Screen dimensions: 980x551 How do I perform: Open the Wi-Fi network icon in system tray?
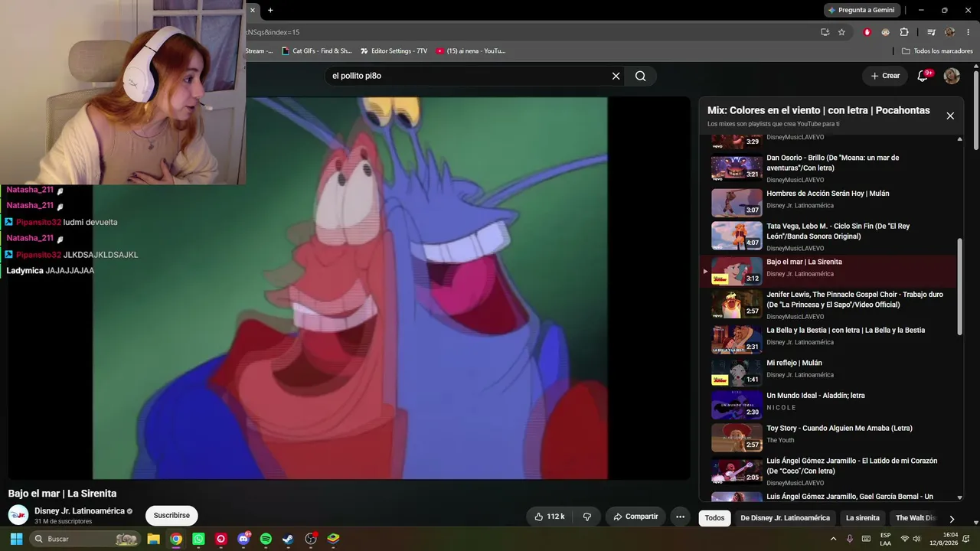(904, 539)
